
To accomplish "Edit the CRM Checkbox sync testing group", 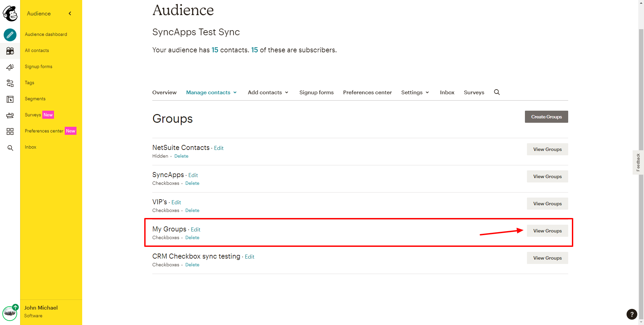I will point(250,257).
